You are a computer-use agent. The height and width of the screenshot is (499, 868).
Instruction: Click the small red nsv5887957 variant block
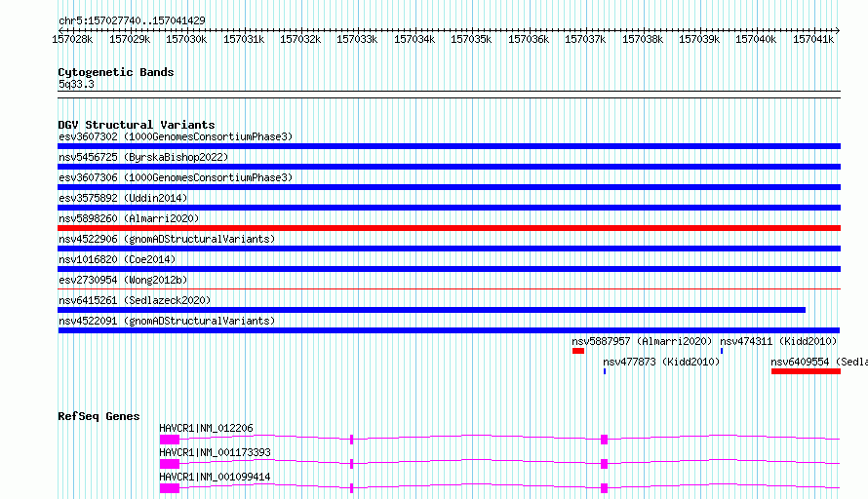(x=578, y=351)
